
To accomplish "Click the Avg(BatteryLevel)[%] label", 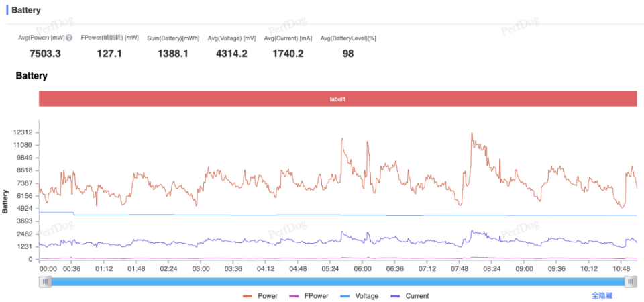I will [x=348, y=38].
